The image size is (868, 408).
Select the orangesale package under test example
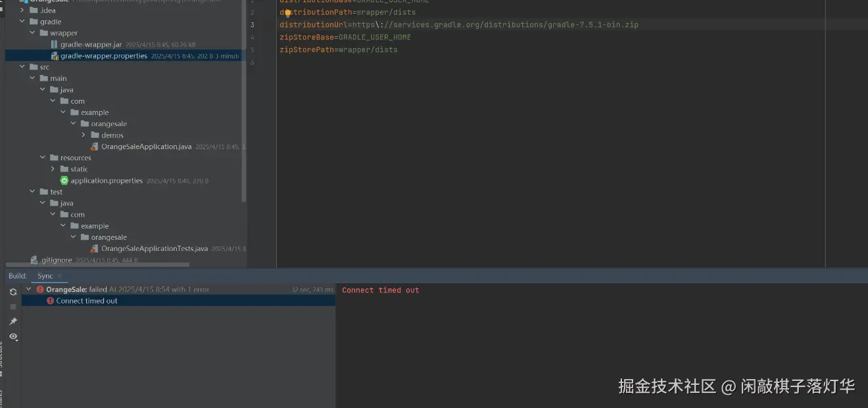(x=109, y=237)
